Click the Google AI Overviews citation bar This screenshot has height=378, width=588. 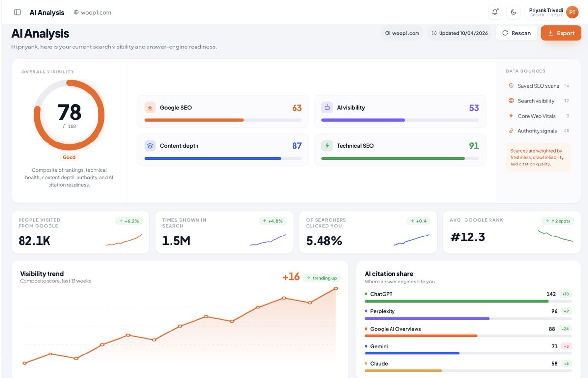[468, 336]
